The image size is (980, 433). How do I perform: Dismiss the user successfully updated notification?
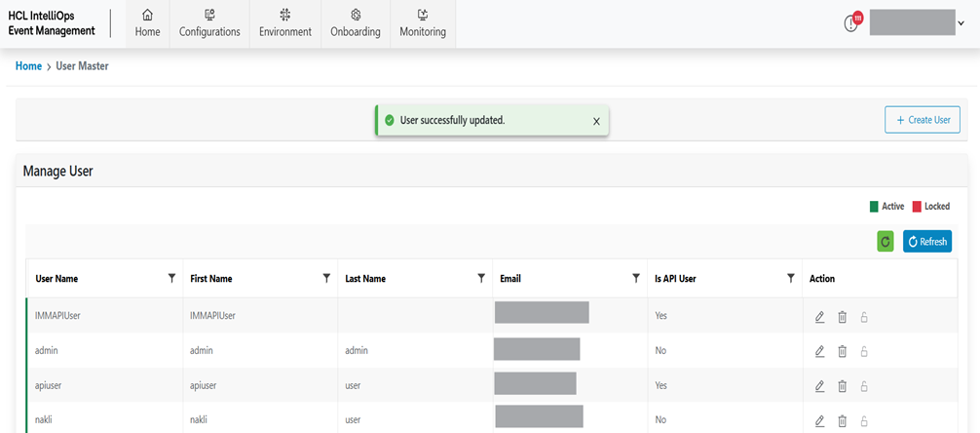point(596,121)
